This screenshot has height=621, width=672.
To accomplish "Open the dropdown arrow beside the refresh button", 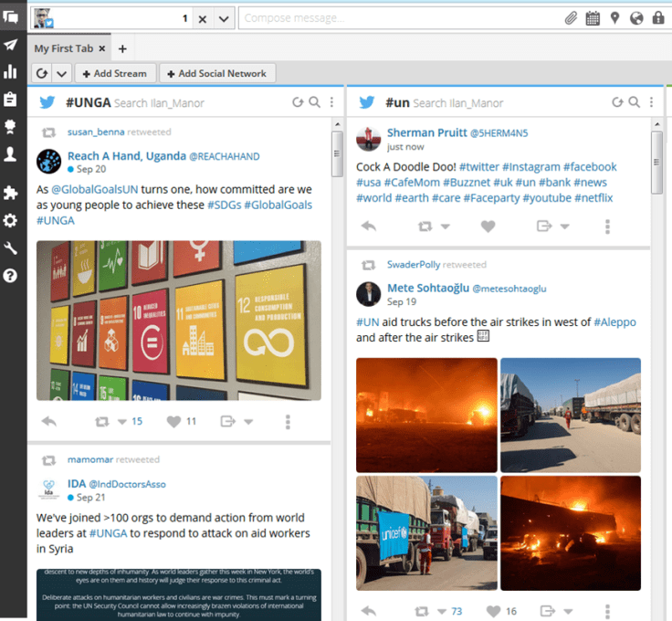I will coord(61,74).
